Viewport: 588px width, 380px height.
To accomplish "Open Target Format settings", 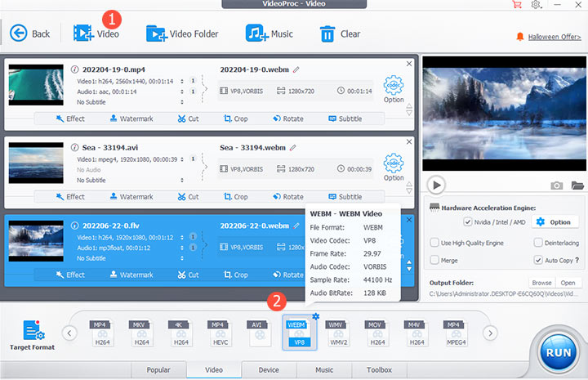I will pyautogui.click(x=32, y=335).
